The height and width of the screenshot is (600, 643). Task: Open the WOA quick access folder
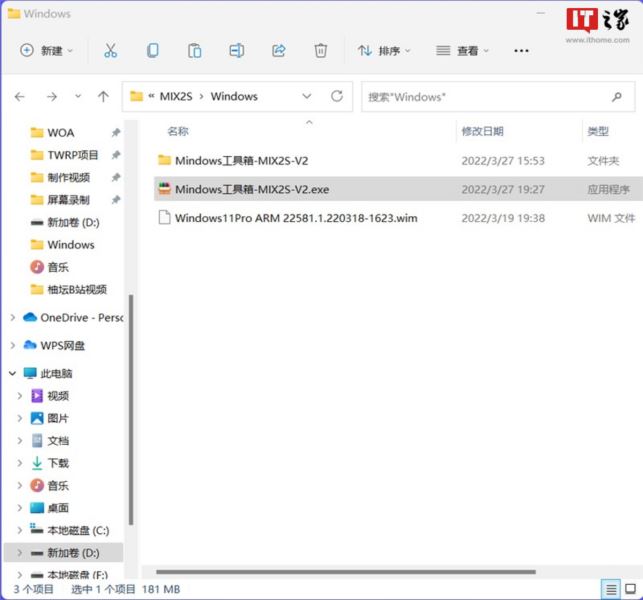click(x=61, y=133)
